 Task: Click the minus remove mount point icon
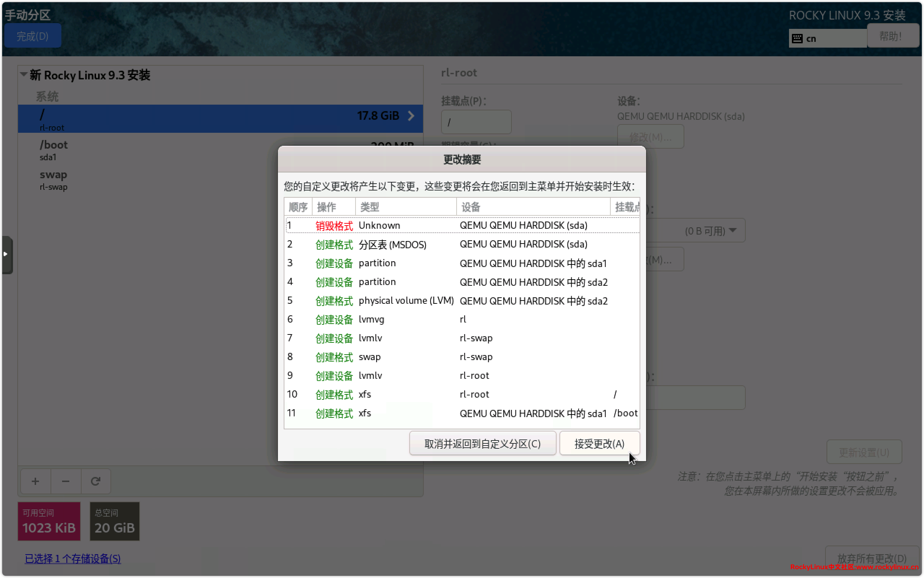point(65,481)
